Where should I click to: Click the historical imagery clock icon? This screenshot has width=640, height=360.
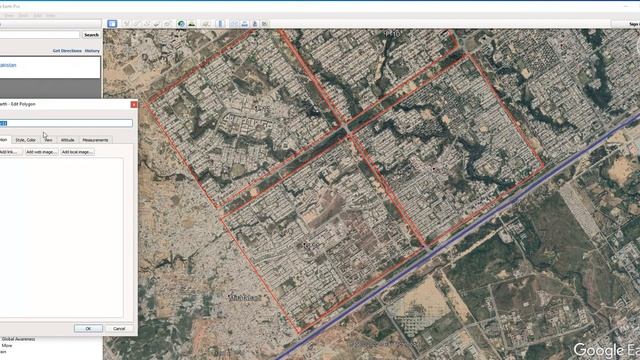181,24
